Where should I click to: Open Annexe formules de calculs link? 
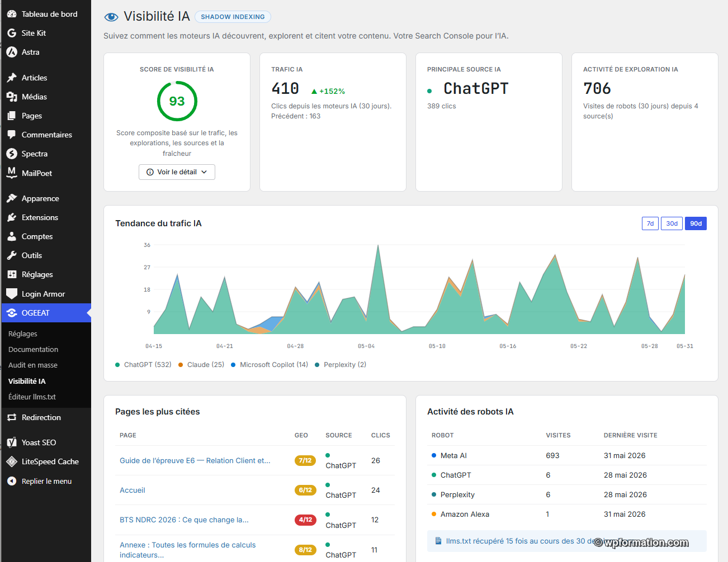pos(188,550)
